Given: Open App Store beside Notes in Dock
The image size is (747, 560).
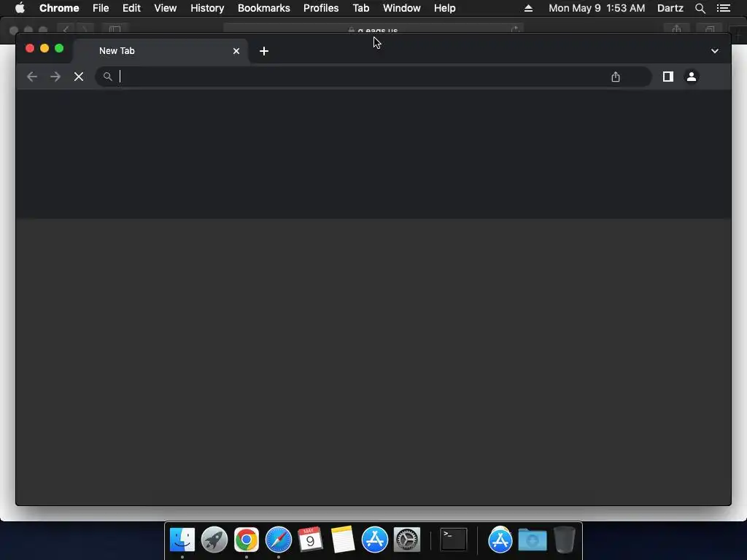Looking at the screenshot, I should [x=375, y=540].
